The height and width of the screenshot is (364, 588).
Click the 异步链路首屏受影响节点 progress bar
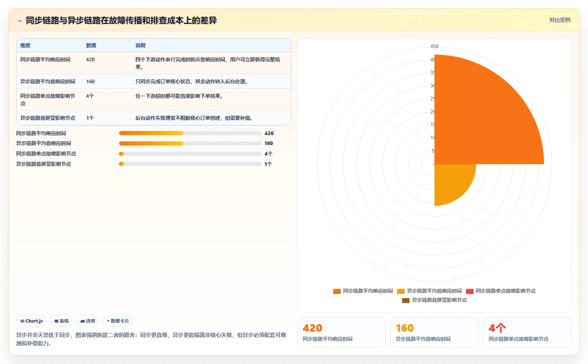(190, 164)
